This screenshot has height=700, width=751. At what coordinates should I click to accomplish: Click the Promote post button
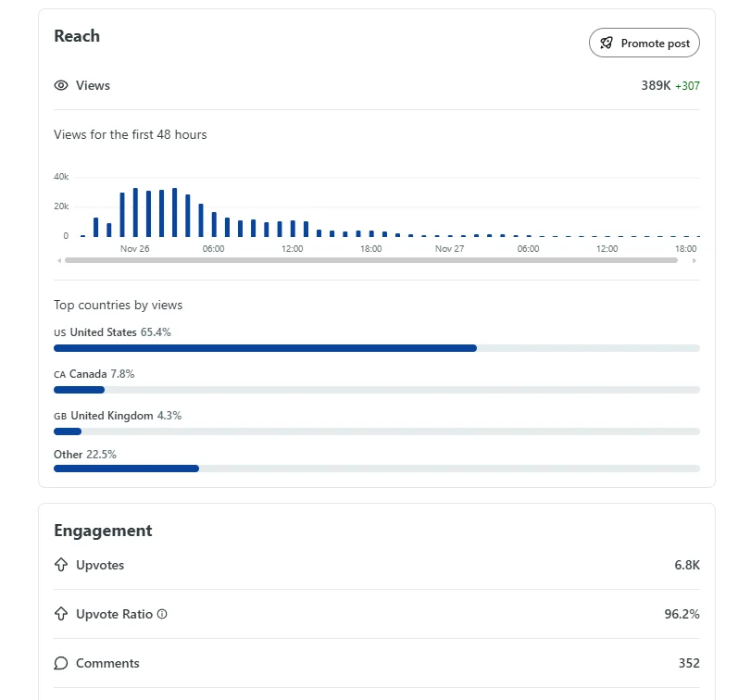pos(645,43)
